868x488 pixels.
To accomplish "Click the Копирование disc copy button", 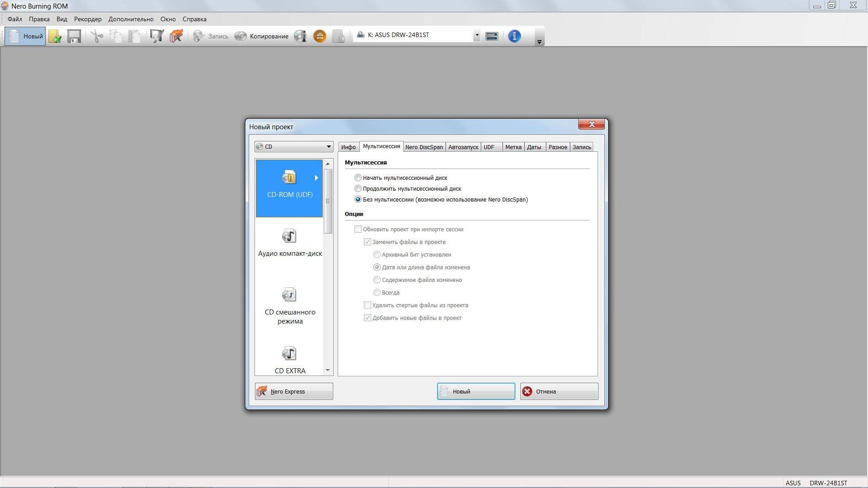I will click(x=261, y=36).
